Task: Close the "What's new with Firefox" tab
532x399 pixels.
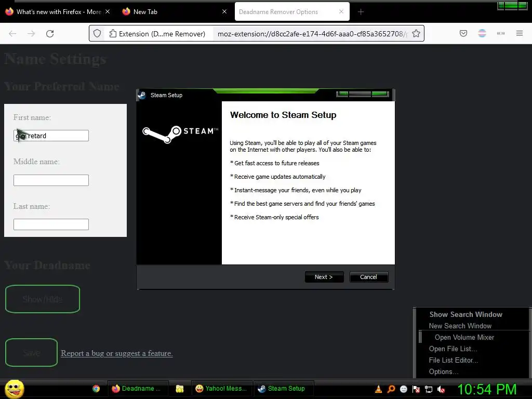Action: tap(108, 11)
